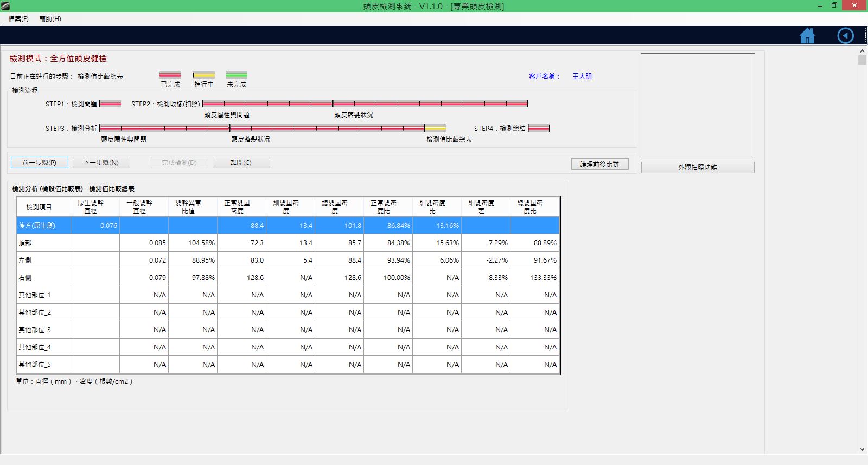This screenshot has height=465, width=868.
Task: Select the 其他部位_2 row
Action: click(x=288, y=313)
